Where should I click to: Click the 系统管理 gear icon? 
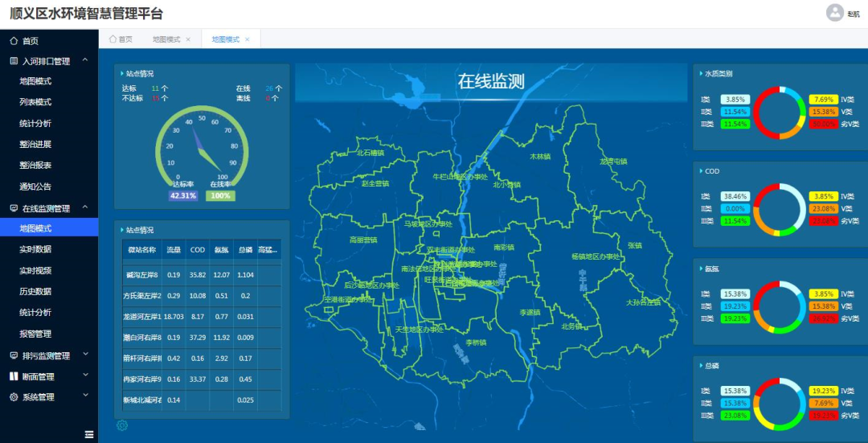tap(14, 397)
